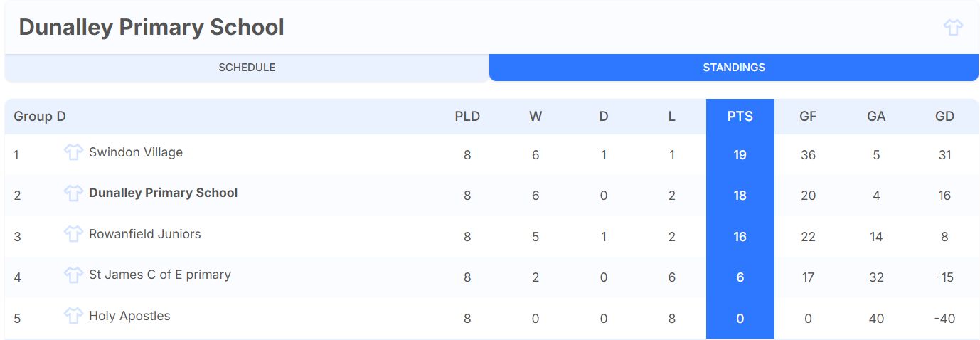Click the shirt icon beside St James C of E primary
This screenshot has width=980, height=340.
[74, 275]
